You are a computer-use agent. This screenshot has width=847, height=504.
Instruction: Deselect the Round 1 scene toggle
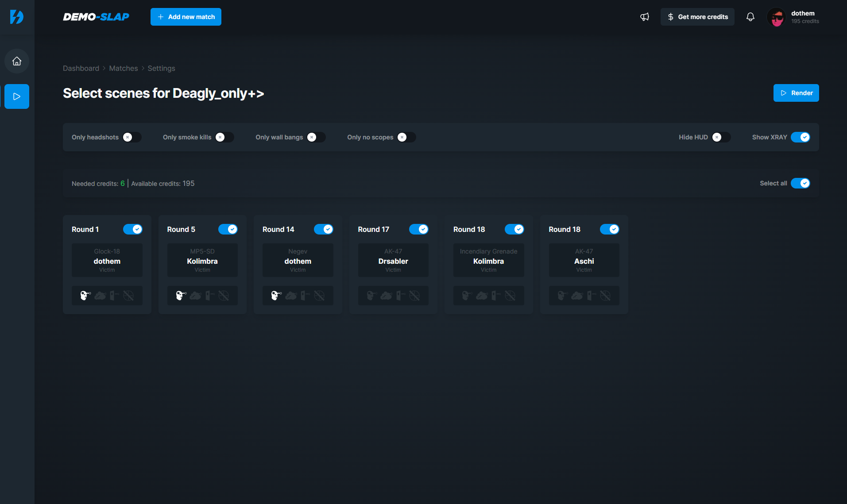point(133,229)
